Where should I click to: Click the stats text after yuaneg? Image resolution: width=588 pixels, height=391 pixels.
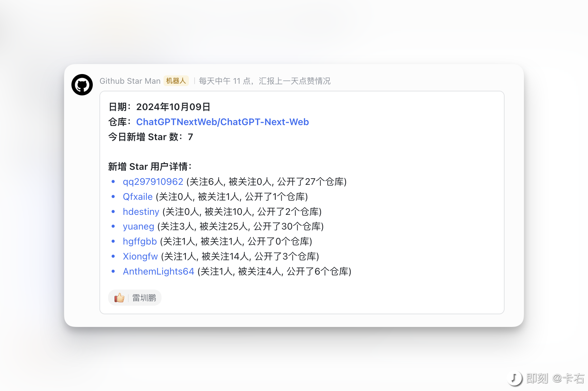(x=241, y=227)
